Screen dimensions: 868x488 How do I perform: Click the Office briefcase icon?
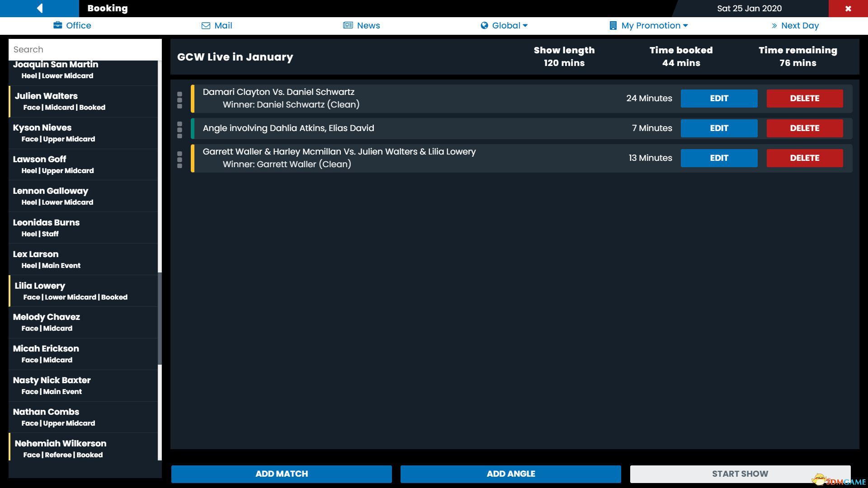[x=57, y=25]
